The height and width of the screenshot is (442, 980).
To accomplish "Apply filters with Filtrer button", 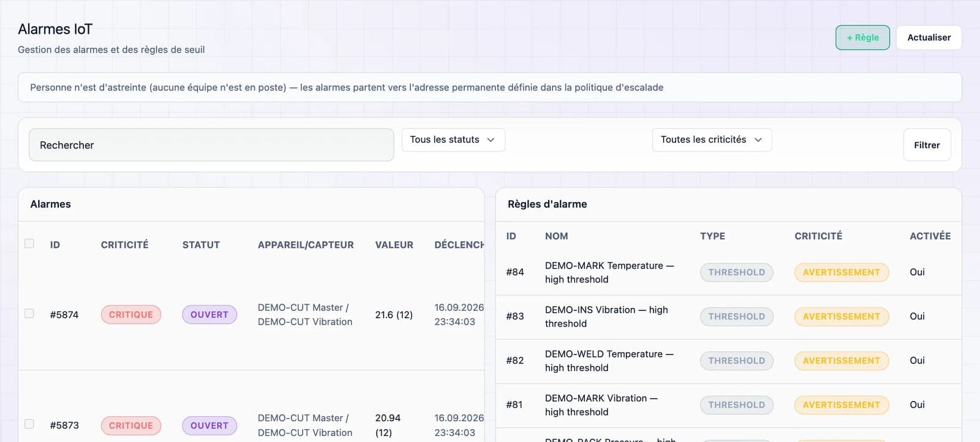I will click(x=927, y=145).
